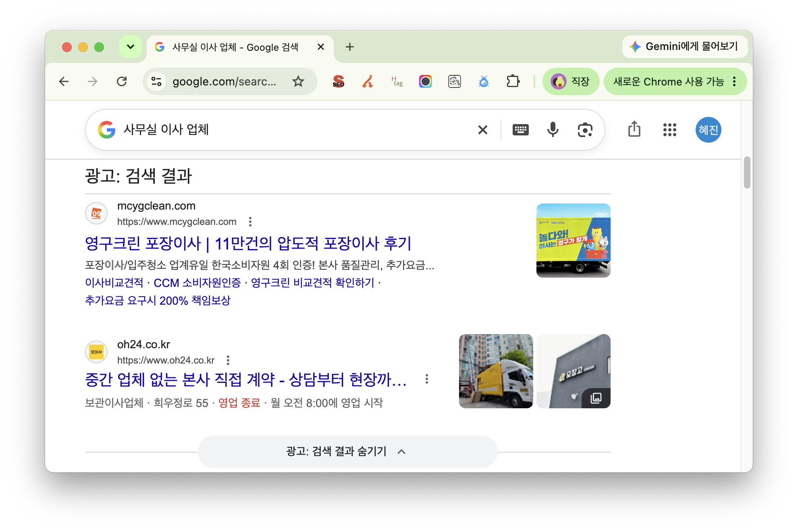The height and width of the screenshot is (532, 798).
Task: Collapse ads with 광고: 검색 결과 숨기기
Action: tap(347, 451)
